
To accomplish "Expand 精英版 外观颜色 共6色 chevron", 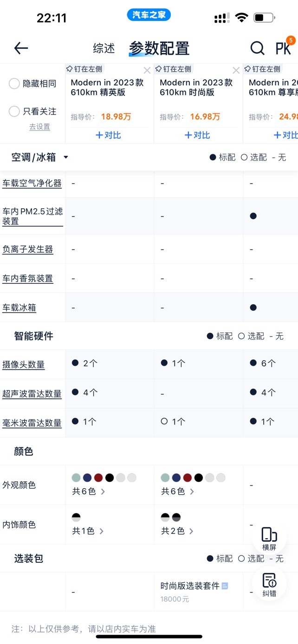I will [103, 491].
